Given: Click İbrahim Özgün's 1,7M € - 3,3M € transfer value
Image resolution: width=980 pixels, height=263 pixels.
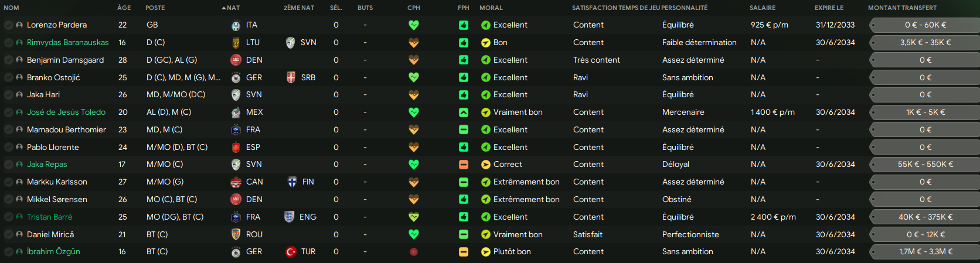Looking at the screenshot, I should pyautogui.click(x=925, y=252).
